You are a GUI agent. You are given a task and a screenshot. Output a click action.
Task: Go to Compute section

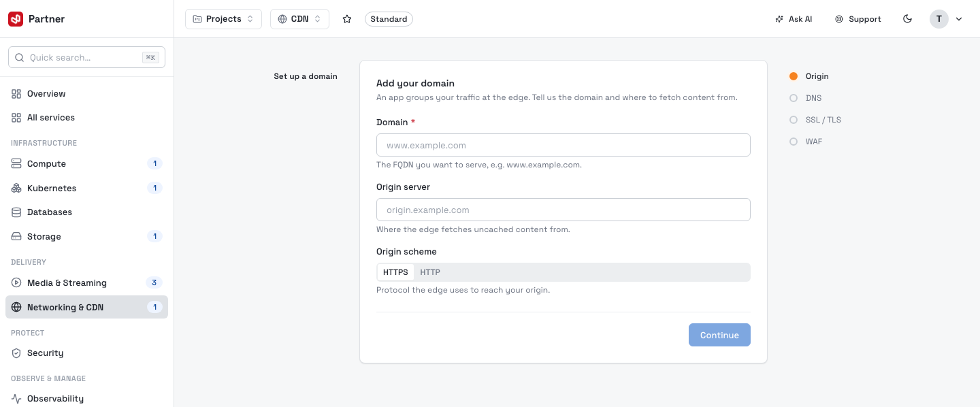86,164
